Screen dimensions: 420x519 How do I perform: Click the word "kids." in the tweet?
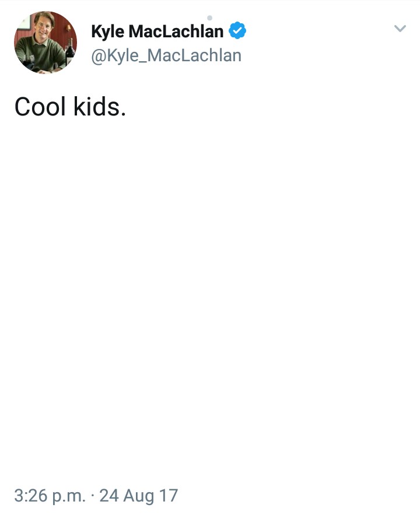[x=100, y=107]
